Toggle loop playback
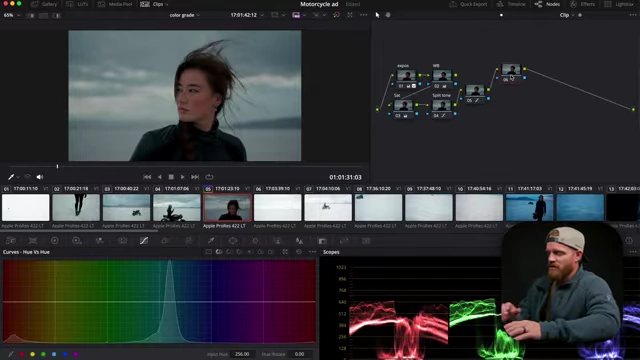The width and height of the screenshot is (640, 360). (x=209, y=177)
